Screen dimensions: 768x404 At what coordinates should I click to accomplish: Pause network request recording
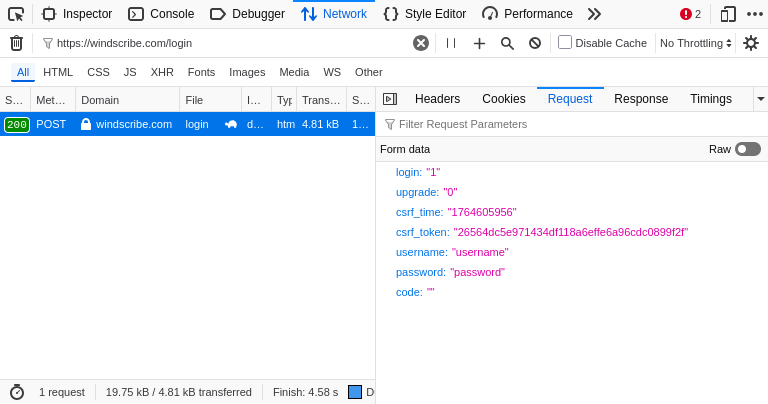coord(451,43)
